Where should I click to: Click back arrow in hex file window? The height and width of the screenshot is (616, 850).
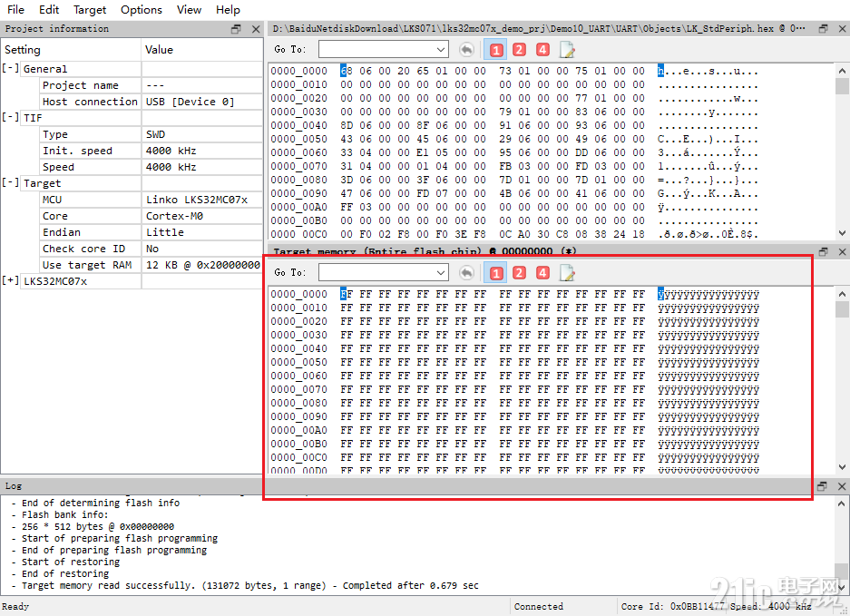coord(466,50)
